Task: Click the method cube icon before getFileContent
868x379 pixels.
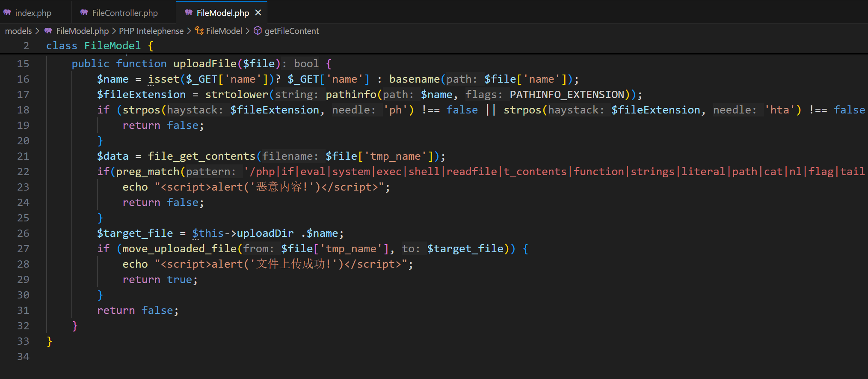Action: [x=258, y=31]
